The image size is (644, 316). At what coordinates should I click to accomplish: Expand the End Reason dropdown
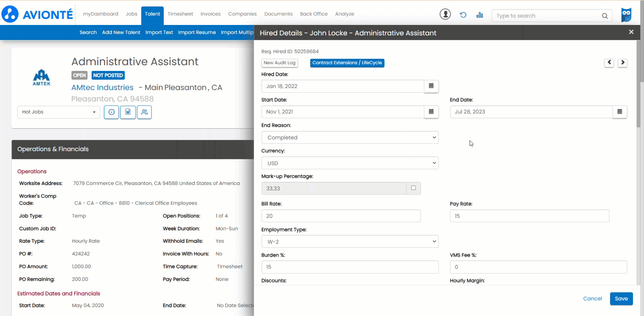point(350,137)
